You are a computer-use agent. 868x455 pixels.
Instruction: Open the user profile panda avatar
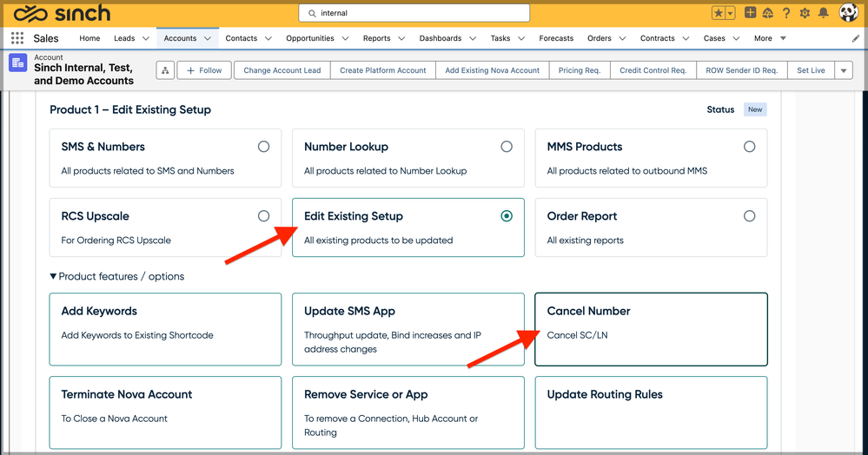[x=848, y=12]
